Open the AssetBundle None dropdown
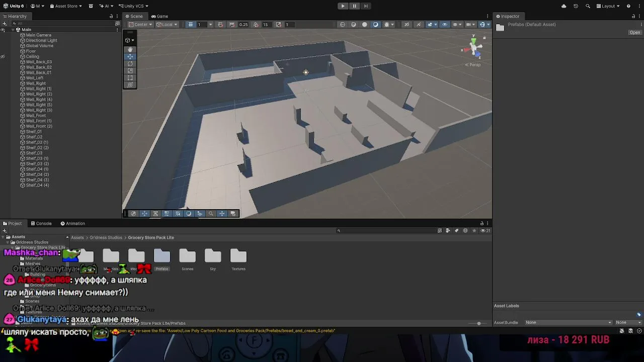Screen dimensions: 644x362 click(569, 322)
